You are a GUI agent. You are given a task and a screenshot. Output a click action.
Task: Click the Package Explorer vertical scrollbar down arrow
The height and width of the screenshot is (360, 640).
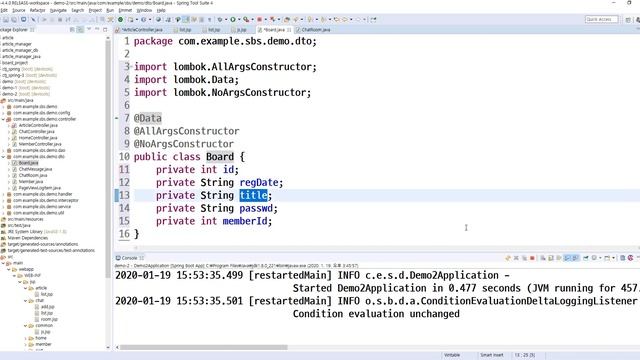tap(108, 347)
